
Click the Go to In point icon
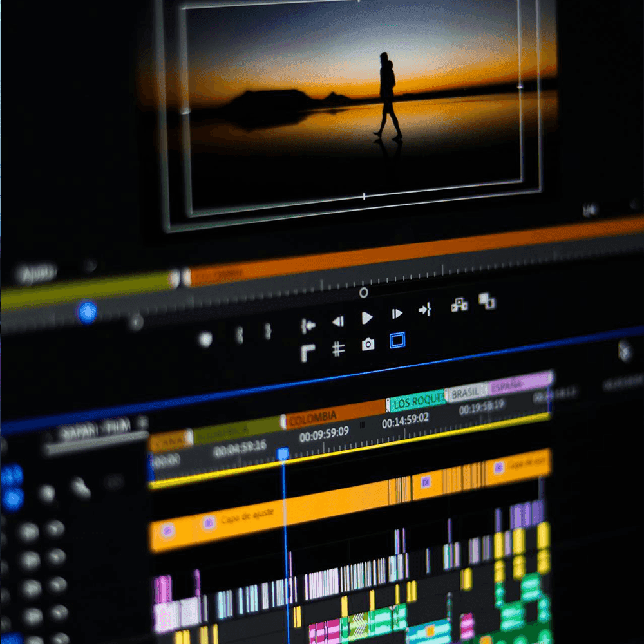coord(308,326)
